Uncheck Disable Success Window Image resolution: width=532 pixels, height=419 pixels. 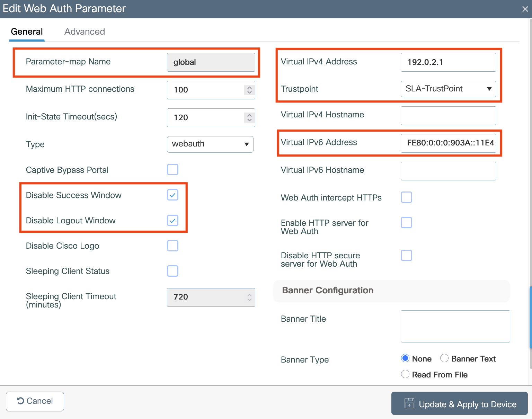point(172,195)
